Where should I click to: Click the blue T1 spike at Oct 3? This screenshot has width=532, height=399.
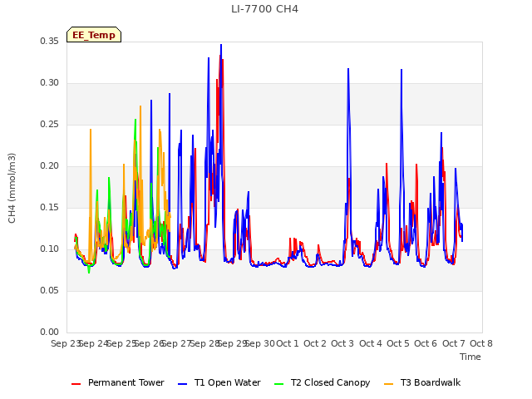348,70
